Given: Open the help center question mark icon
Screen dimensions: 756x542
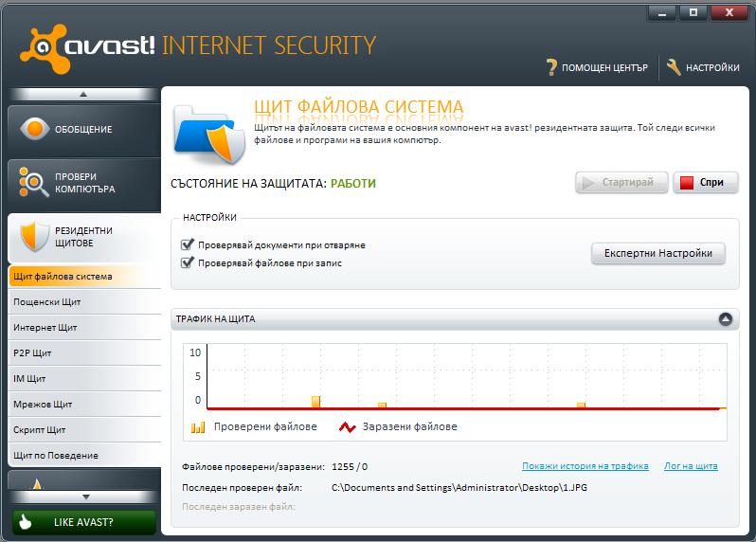Looking at the screenshot, I should coord(552,67).
